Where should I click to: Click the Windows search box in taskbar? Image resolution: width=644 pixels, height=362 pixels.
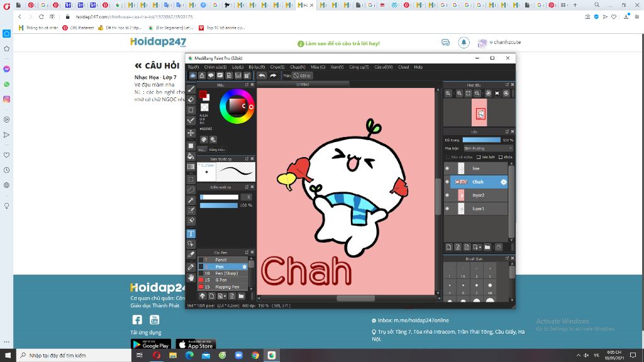[x=74, y=356]
